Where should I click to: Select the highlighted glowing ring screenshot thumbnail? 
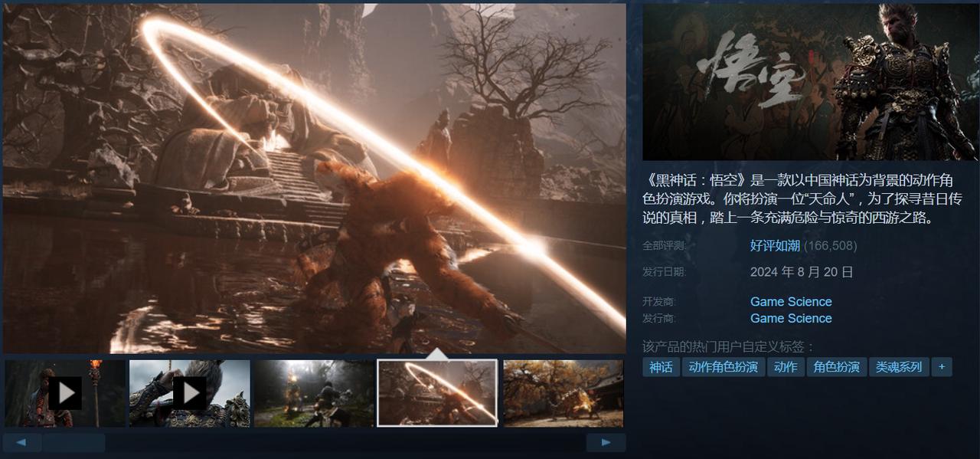tap(437, 393)
